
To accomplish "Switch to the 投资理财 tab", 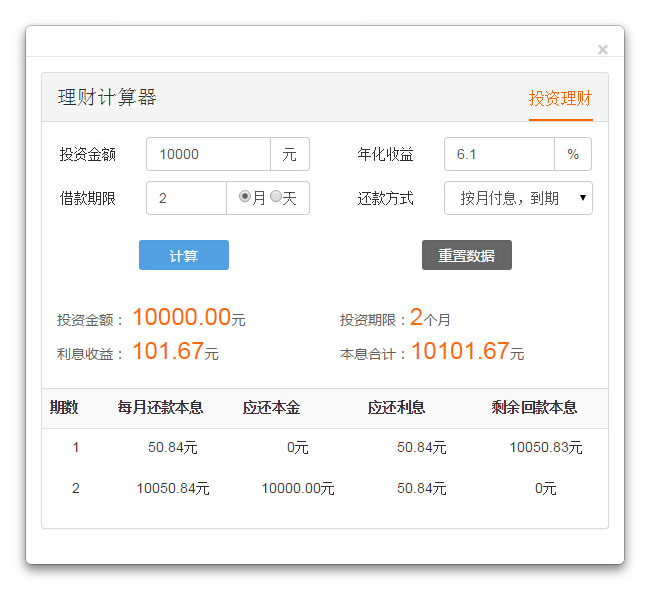I will pyautogui.click(x=560, y=99).
